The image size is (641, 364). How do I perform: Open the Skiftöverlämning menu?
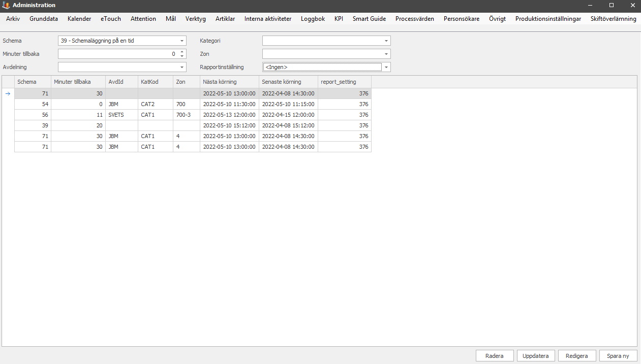[613, 19]
